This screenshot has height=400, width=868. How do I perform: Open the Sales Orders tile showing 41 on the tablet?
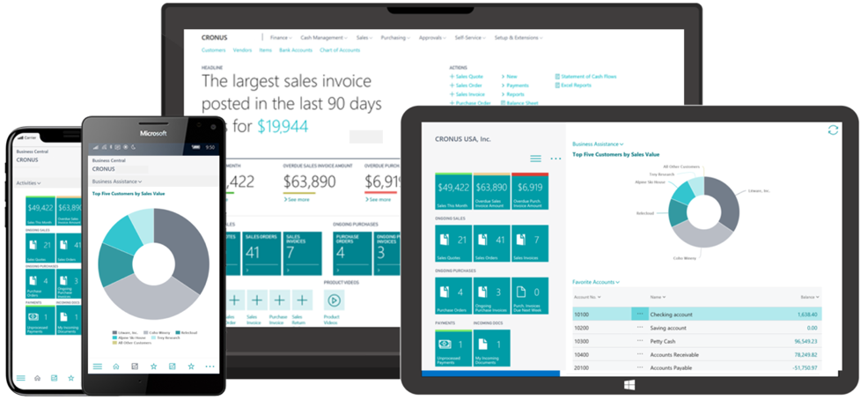coord(491,243)
